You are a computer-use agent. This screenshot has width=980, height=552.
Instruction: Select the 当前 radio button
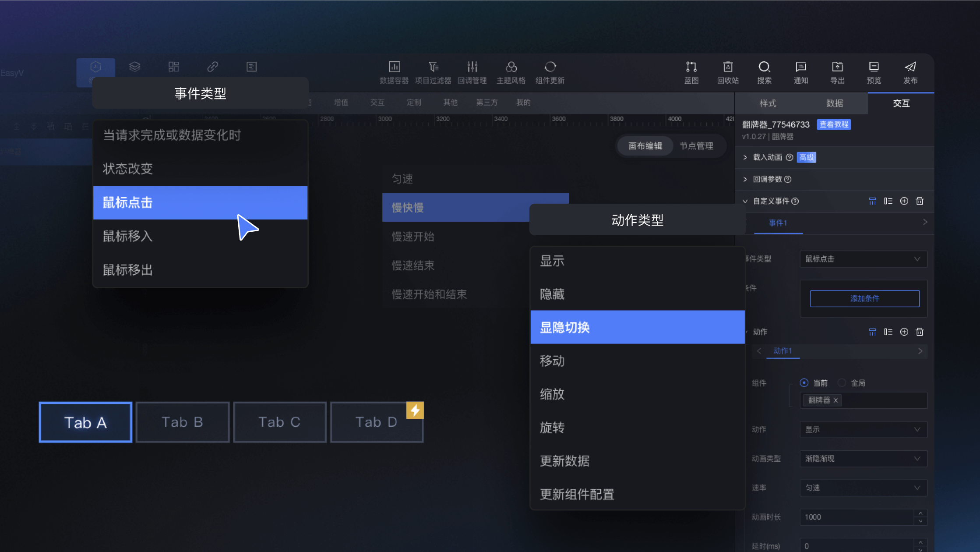(804, 382)
